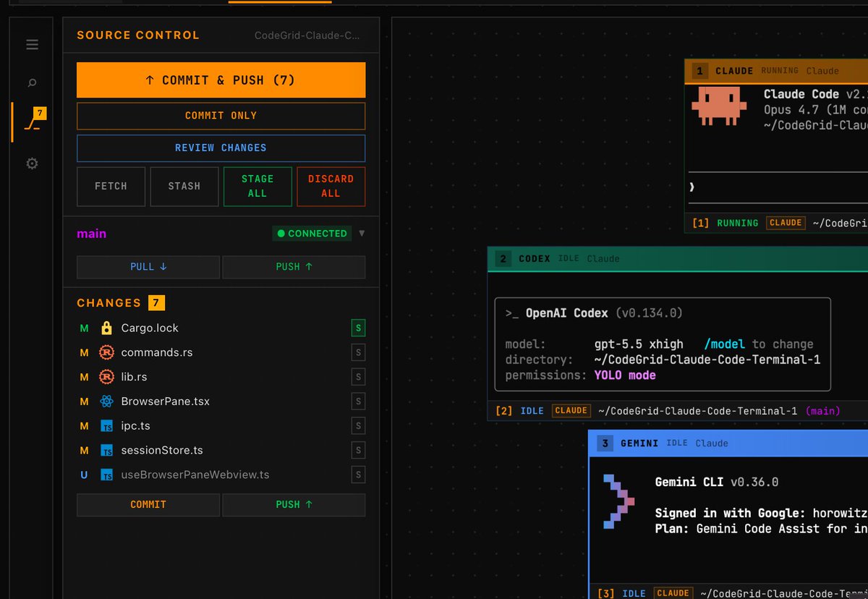Click the Push button below the changes list
Viewport: 868px width, 599px height.
tap(294, 505)
